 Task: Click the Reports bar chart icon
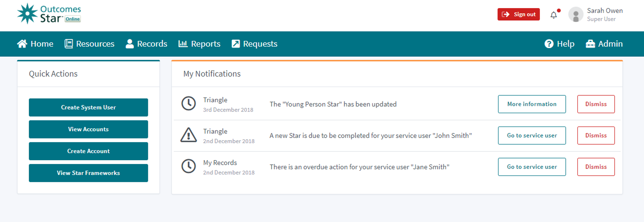pyautogui.click(x=183, y=44)
